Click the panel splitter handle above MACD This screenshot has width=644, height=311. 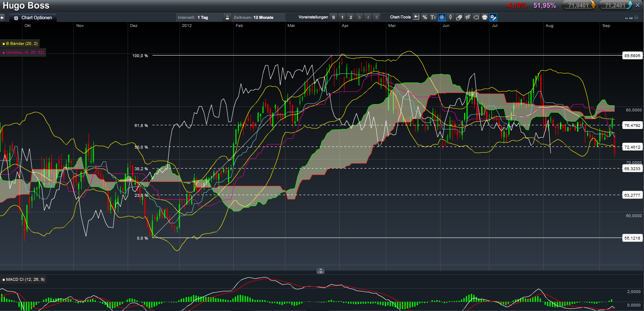(x=321, y=271)
